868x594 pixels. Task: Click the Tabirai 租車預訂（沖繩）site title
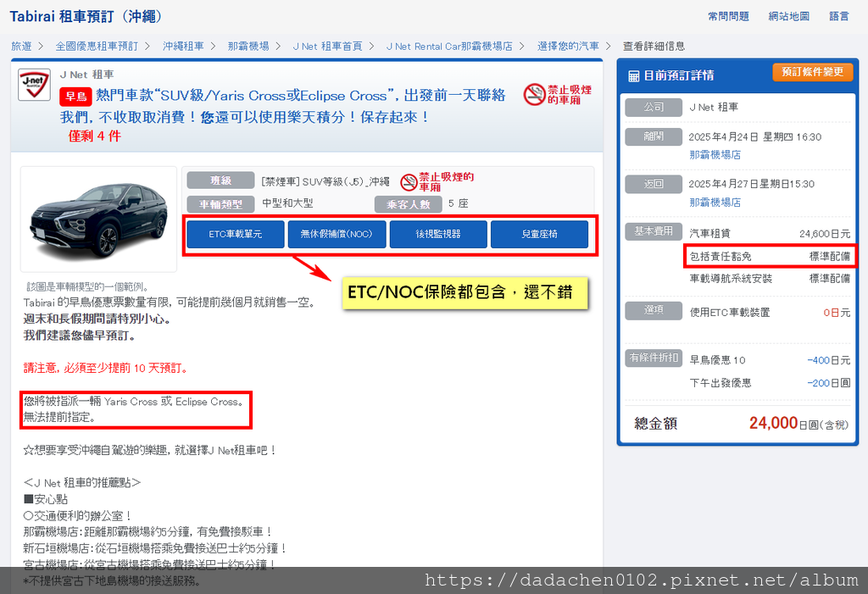(86, 17)
